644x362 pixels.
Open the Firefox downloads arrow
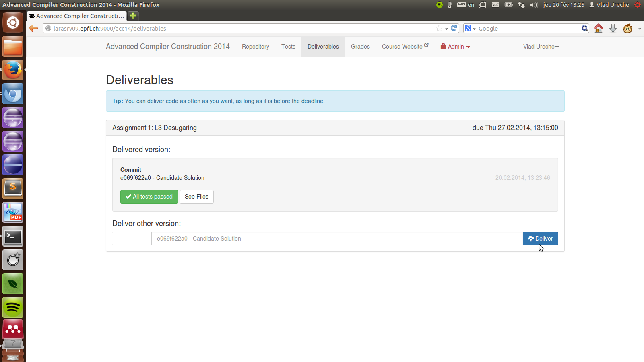[613, 28]
